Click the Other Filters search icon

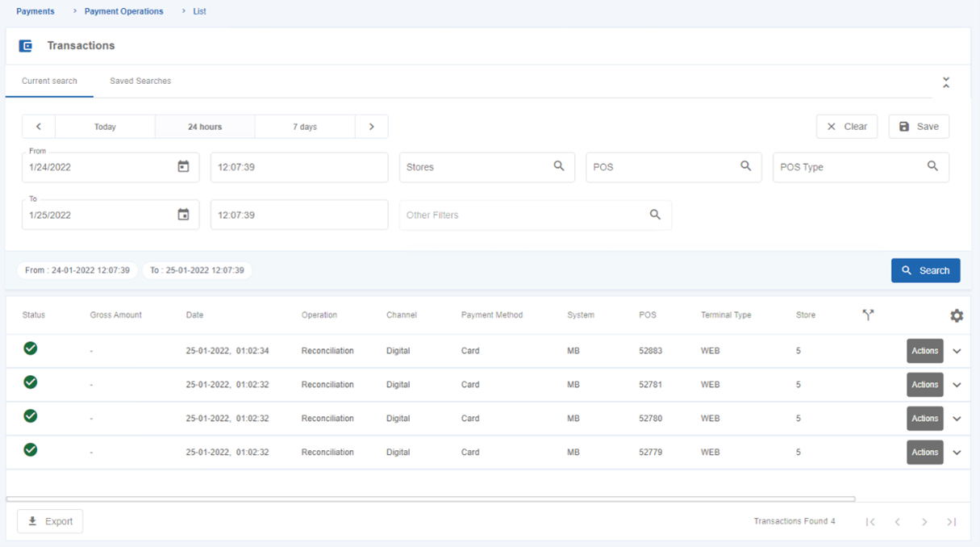click(x=655, y=215)
